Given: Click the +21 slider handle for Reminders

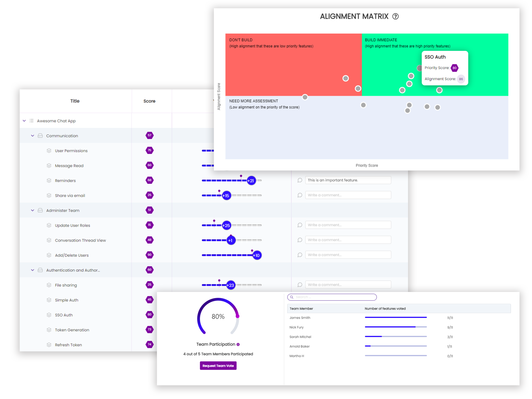Looking at the screenshot, I should (251, 180).
